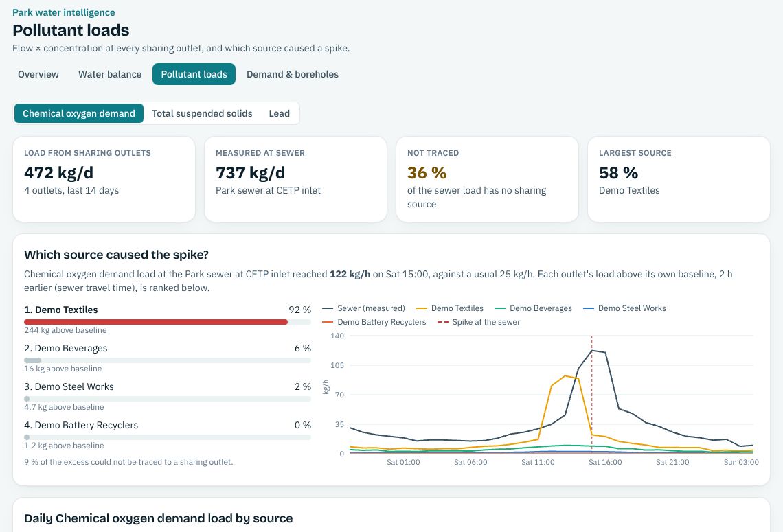The height and width of the screenshot is (532, 783).
Task: Click the "6 %" share for Demo Beverages
Action: tap(303, 348)
